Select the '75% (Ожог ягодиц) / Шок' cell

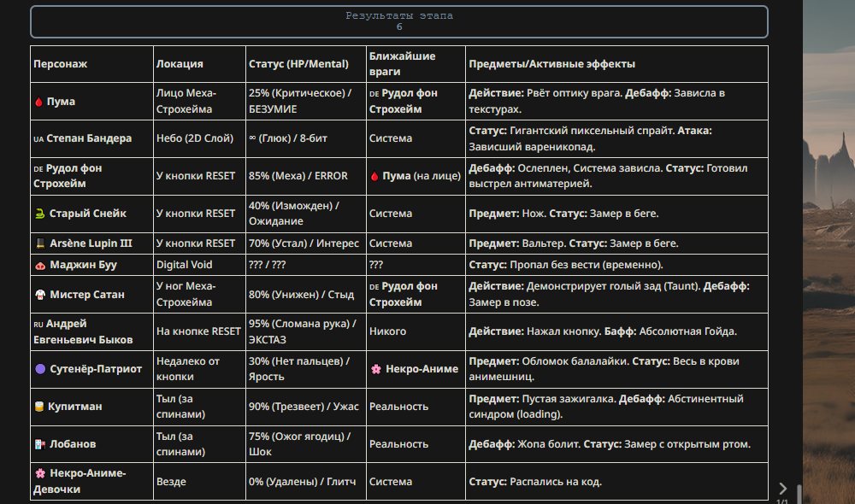(306, 444)
